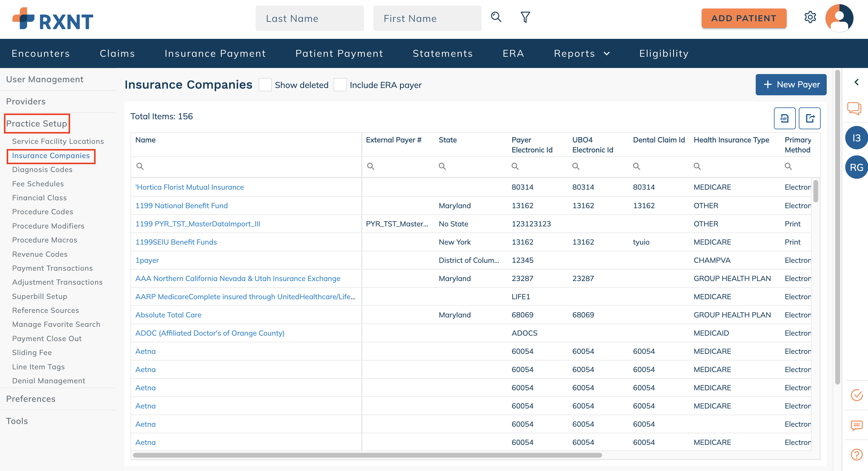Image resolution: width=868 pixels, height=471 pixels.
Task: Open ADOC (Affiliated Doctor's of Orange County)
Action: point(210,333)
